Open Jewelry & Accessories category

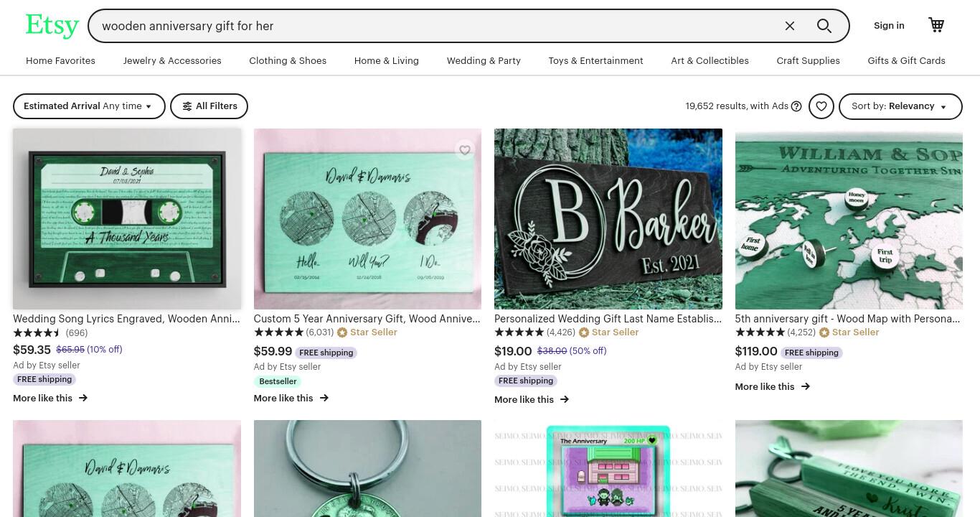click(172, 61)
